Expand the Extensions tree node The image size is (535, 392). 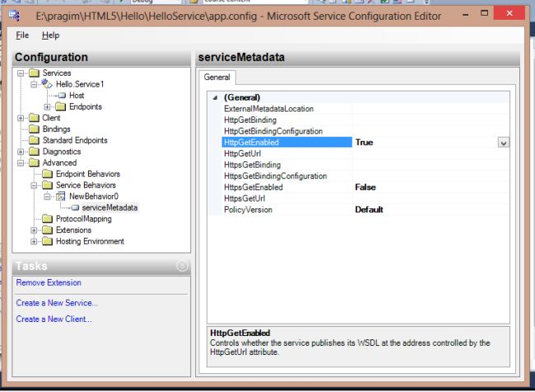click(34, 231)
